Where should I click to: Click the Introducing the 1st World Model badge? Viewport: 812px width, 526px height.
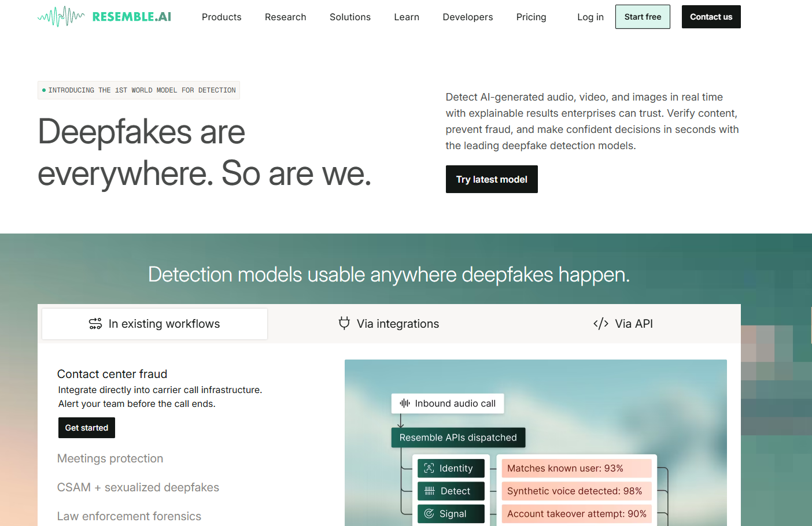click(139, 90)
